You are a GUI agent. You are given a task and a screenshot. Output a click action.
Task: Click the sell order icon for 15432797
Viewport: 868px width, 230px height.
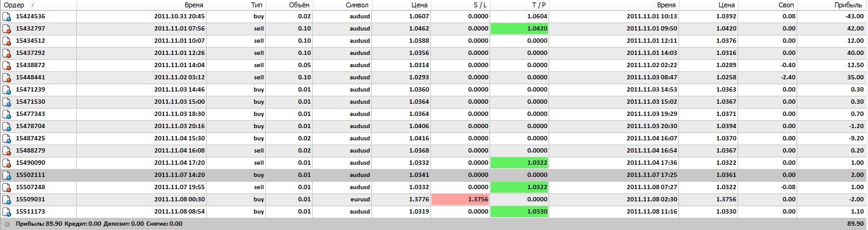pyautogui.click(x=7, y=29)
